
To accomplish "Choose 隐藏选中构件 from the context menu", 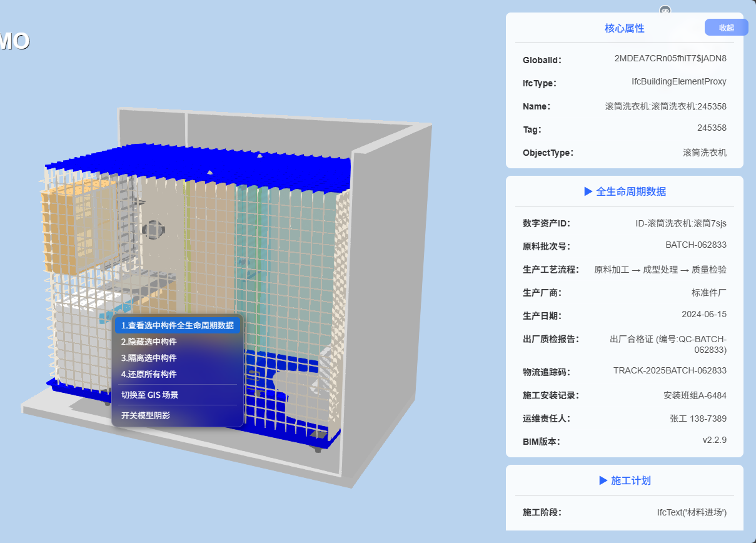I will [x=149, y=342].
